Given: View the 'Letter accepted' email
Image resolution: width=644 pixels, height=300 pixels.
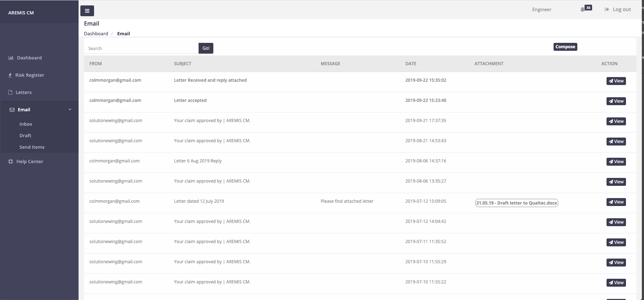Looking at the screenshot, I should [616, 101].
